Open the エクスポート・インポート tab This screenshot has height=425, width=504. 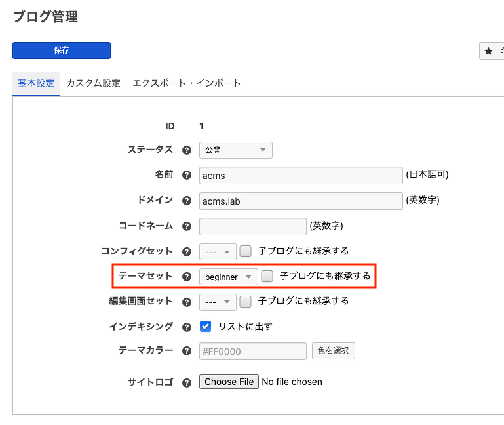187,83
